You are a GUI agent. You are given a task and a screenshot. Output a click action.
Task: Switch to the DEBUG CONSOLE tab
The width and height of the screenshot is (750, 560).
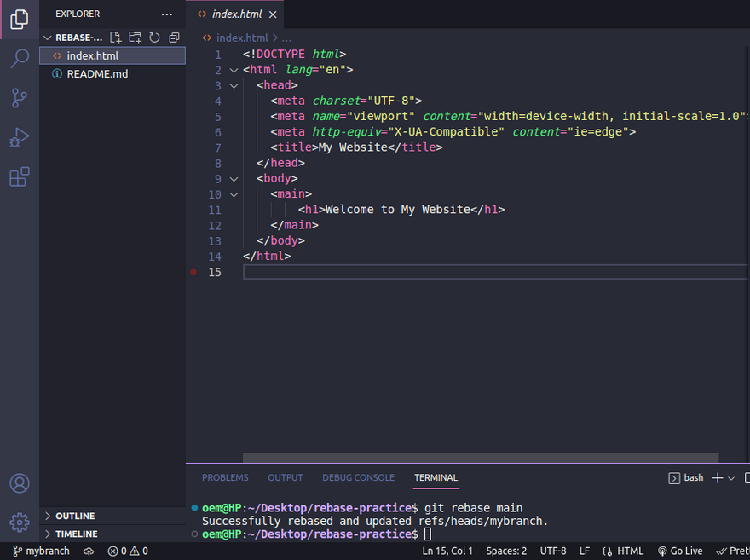point(358,477)
